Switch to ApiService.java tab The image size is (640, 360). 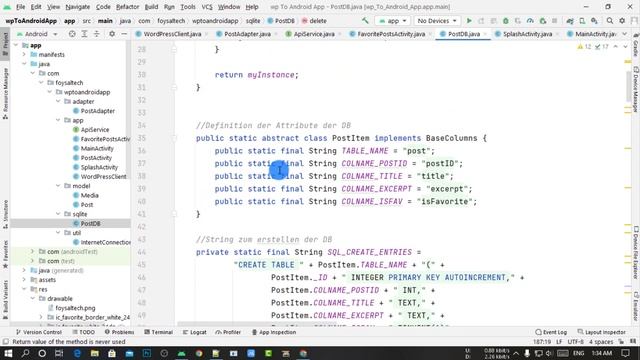(314, 34)
